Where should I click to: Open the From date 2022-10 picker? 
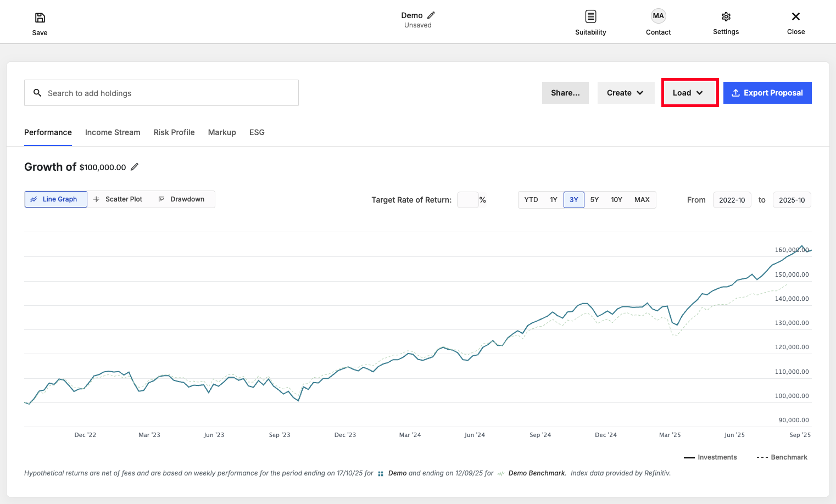tap(732, 200)
